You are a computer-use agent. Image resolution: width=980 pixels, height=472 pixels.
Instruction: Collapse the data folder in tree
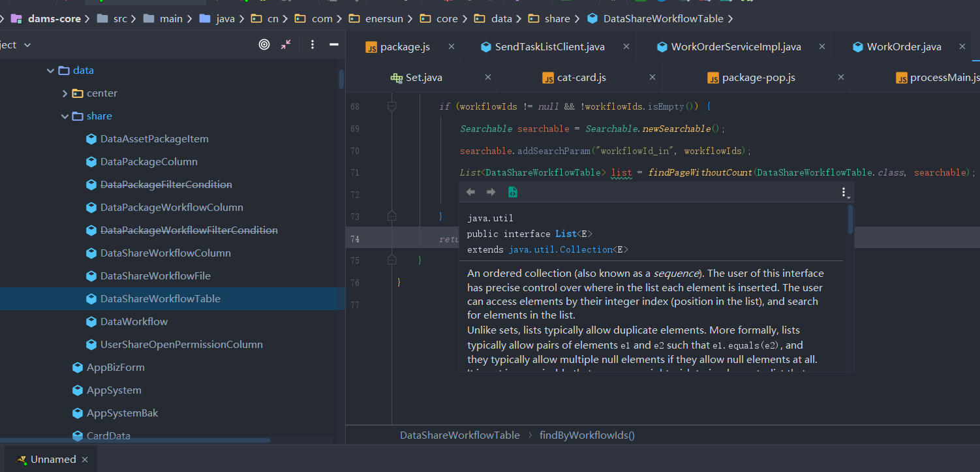[50, 71]
